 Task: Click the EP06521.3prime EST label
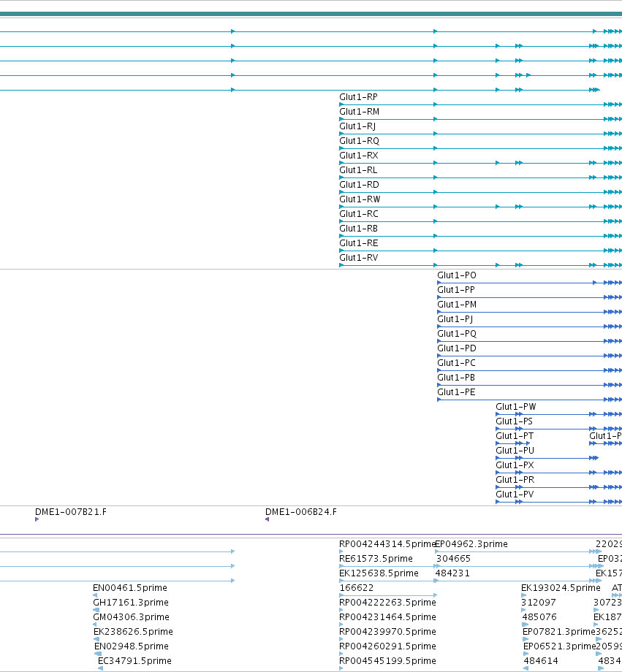tap(560, 646)
